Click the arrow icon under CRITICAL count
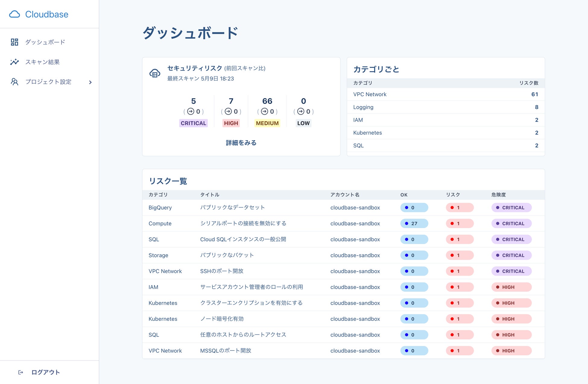The width and height of the screenshot is (588, 384). point(191,111)
